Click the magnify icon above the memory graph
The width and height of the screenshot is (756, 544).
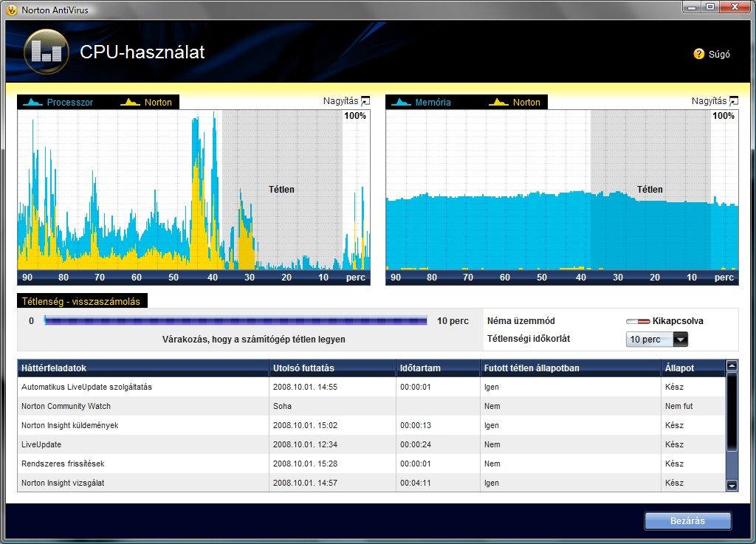734,100
